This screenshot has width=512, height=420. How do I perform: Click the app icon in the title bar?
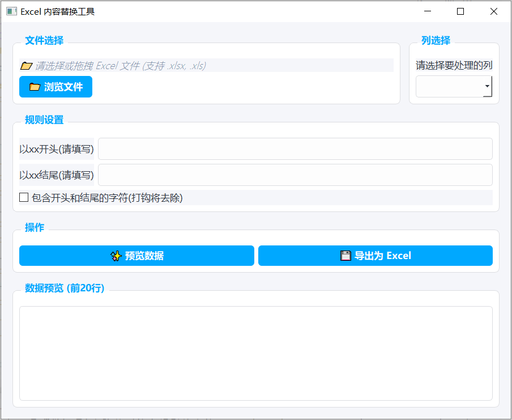pyautogui.click(x=11, y=11)
